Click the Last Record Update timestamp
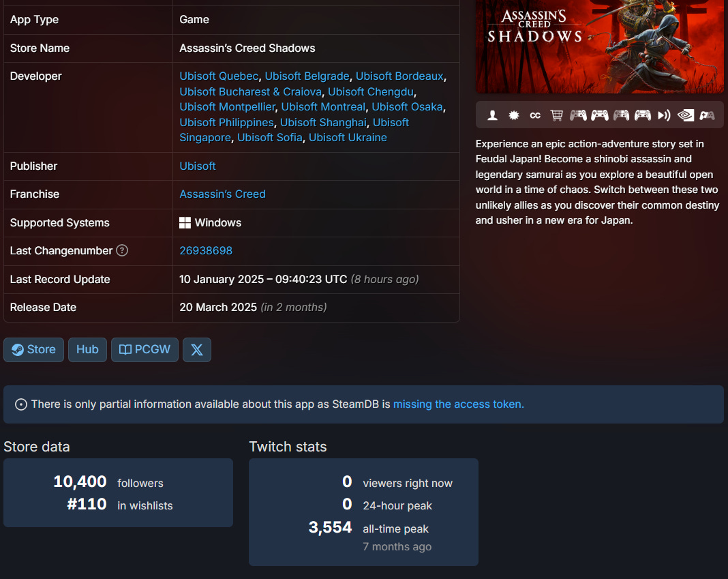 (263, 280)
